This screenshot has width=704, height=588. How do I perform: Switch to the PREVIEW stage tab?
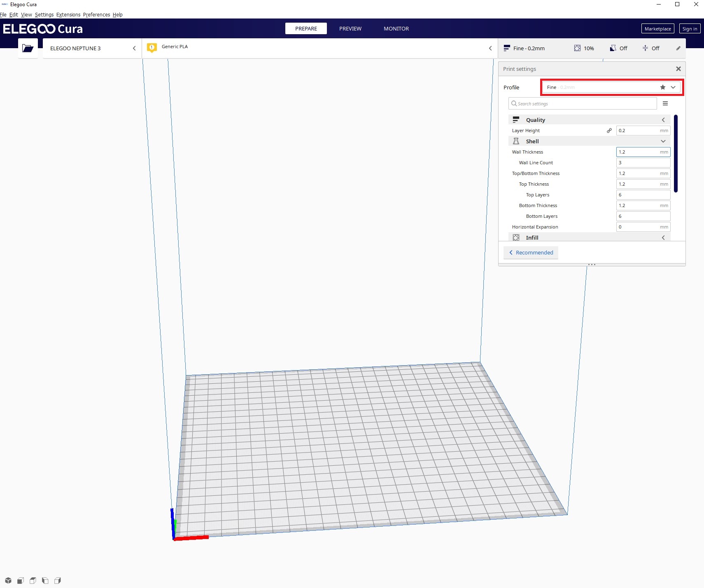pyautogui.click(x=350, y=28)
